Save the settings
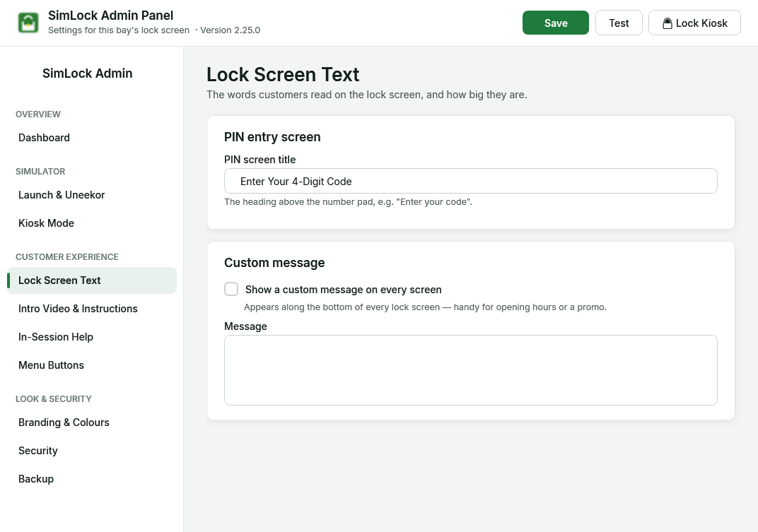Screen dimensions: 758x532 556,23
